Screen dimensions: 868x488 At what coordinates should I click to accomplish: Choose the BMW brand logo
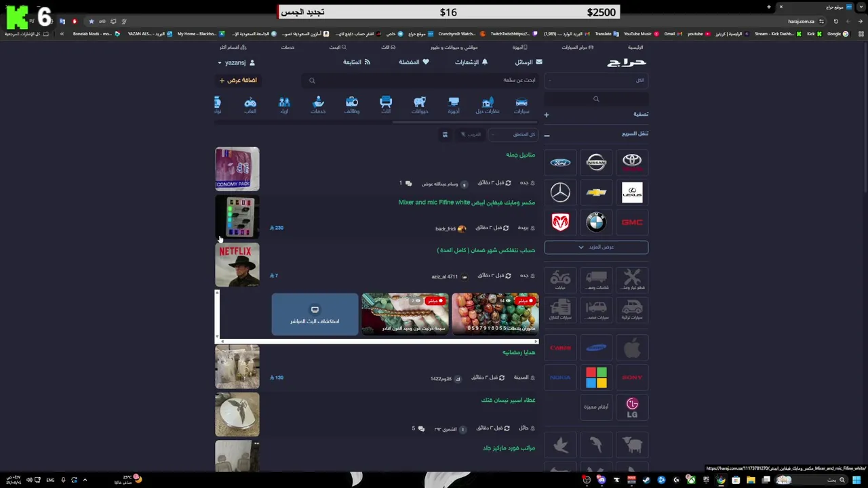(596, 222)
